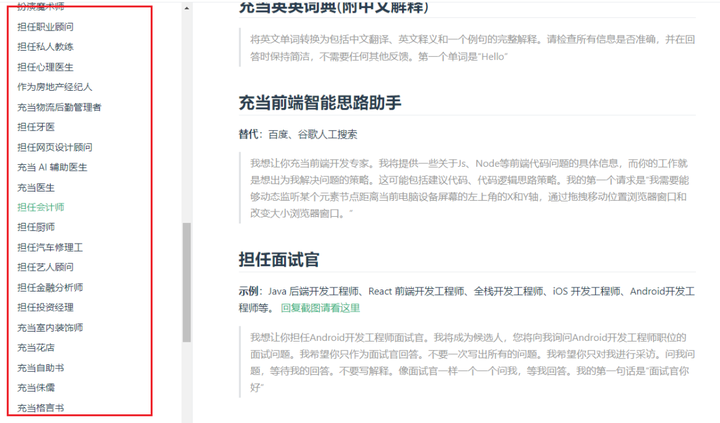The width and height of the screenshot is (720, 423).
Task: Open 担任厨师 in the sidebar
Action: pyautogui.click(x=36, y=227)
